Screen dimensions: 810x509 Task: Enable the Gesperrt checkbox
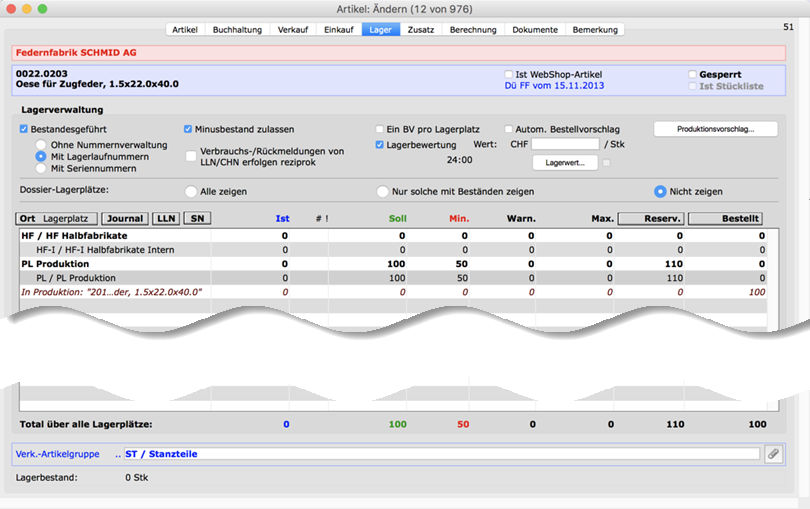click(x=693, y=74)
